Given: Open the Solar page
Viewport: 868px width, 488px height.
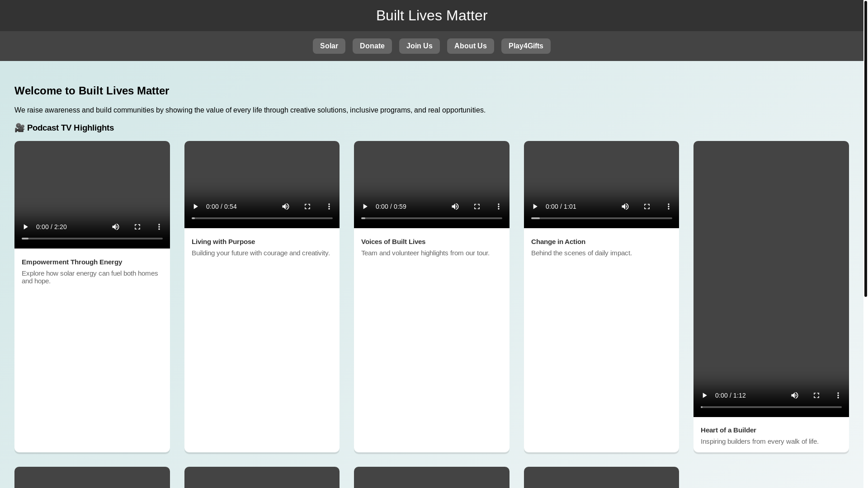Looking at the screenshot, I should 329,46.
